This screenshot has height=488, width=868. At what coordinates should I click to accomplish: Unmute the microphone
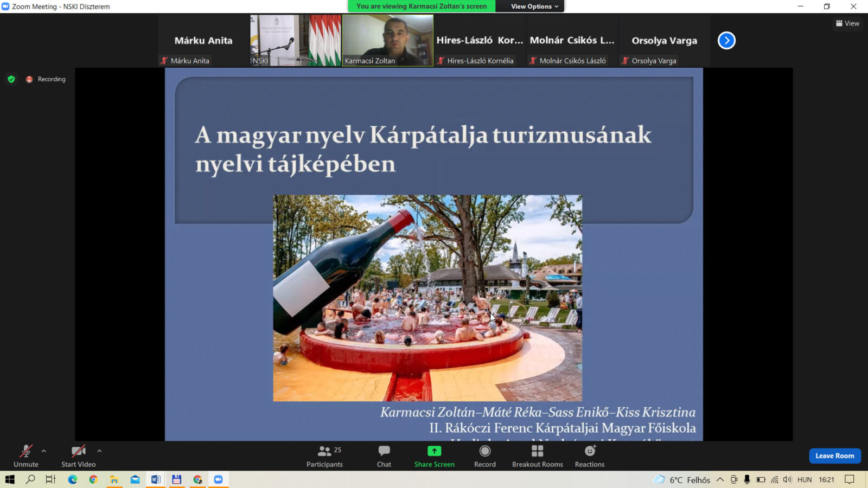point(25,456)
